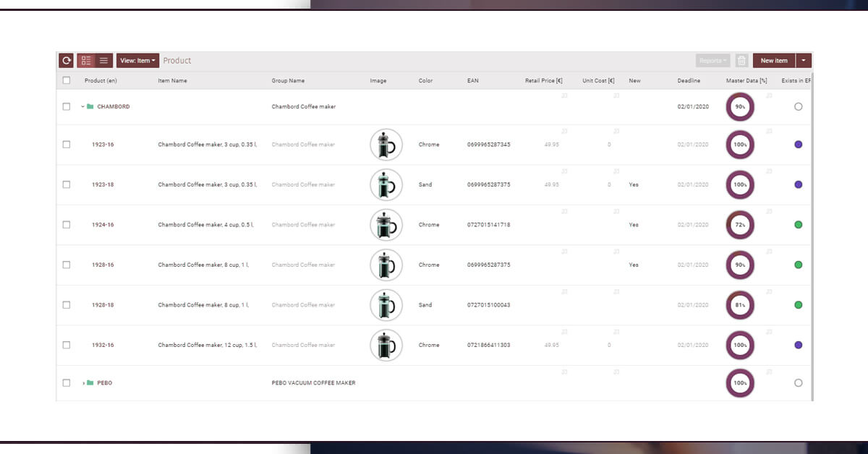Open product number 1923-16
Image resolution: width=868 pixels, height=454 pixels.
coord(103,145)
